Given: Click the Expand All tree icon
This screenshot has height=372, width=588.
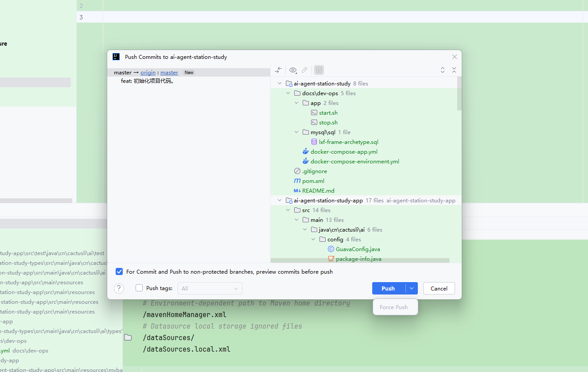Looking at the screenshot, I should (442, 70).
